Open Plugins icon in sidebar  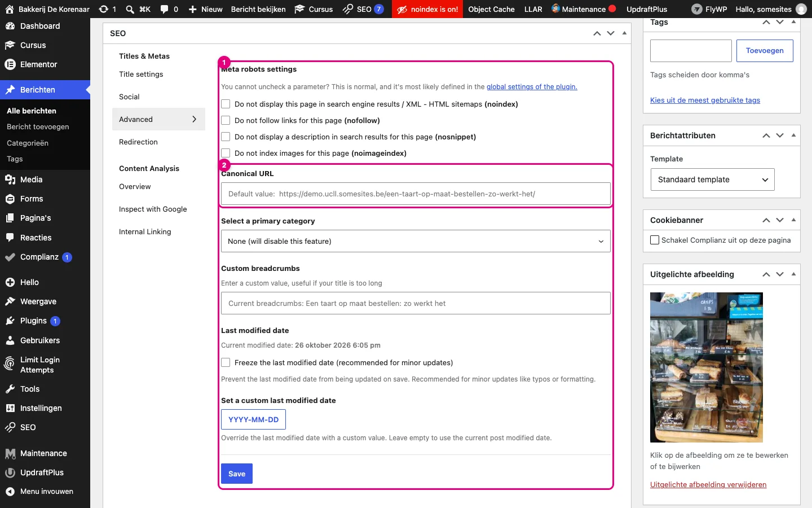point(10,321)
